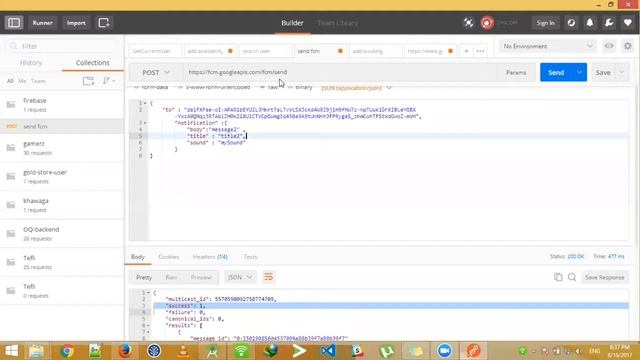
Task: Copy the response to clipboard
Action: pyautogui.click(x=558, y=277)
